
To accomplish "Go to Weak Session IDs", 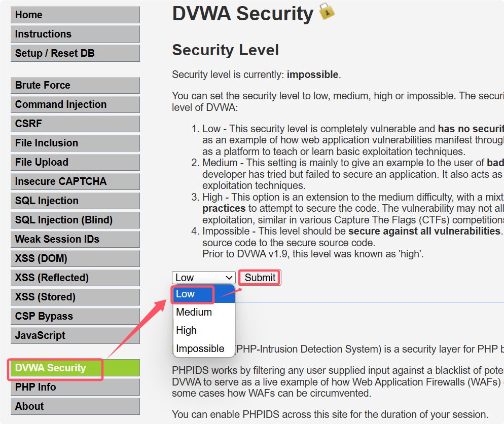I will point(75,239).
